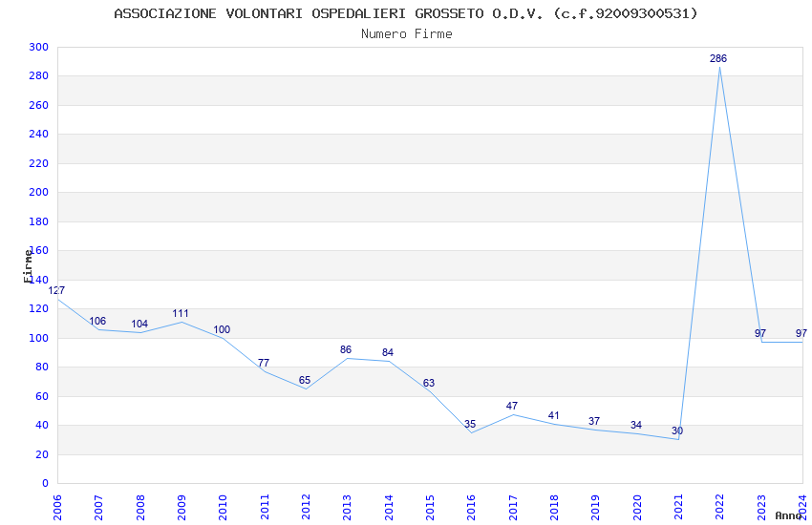Click the 100 data label above 2010
Screen dimensions: 812x525
[x=222, y=329]
